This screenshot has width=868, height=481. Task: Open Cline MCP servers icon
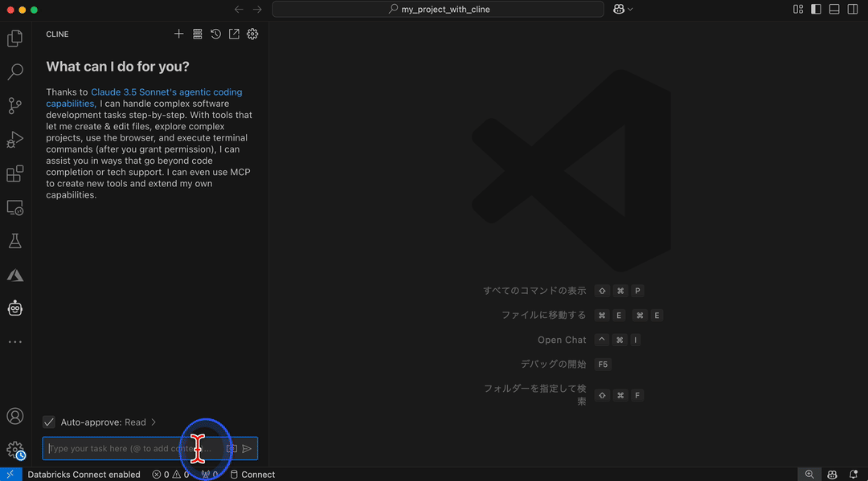197,34
